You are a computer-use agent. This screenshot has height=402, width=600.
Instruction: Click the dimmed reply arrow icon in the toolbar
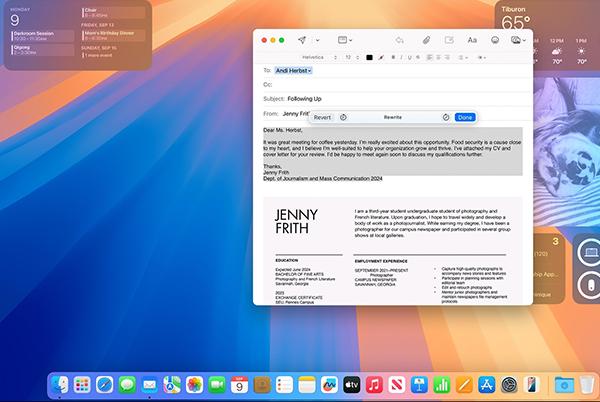(399, 40)
